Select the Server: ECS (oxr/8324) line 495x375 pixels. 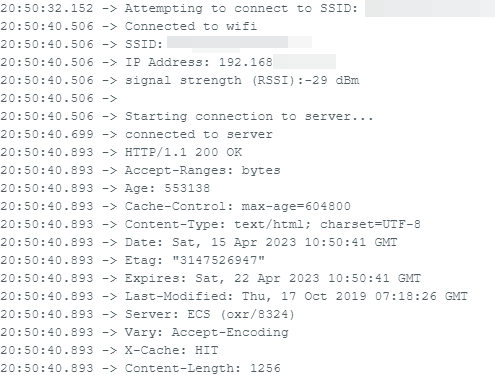[x=147, y=314]
